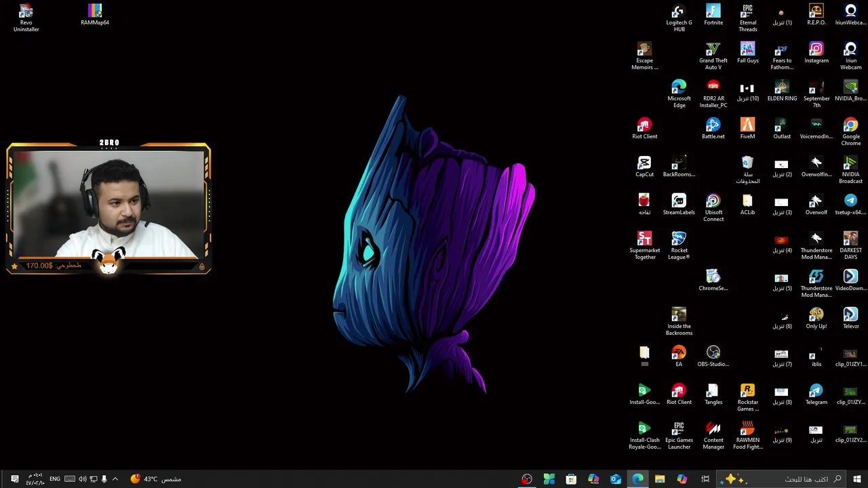
Task: Open the Recycle Bin desktop icon
Action: [x=747, y=170]
